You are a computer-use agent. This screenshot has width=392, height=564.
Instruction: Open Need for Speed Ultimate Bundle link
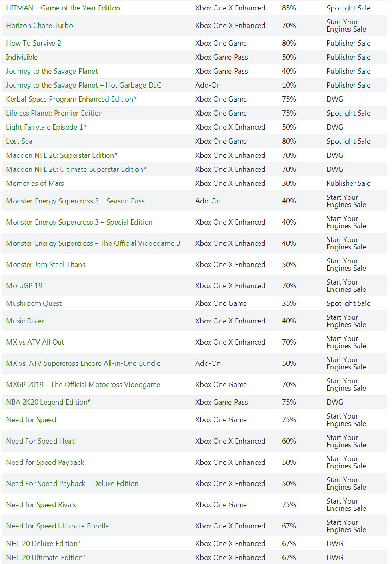pos(57,526)
